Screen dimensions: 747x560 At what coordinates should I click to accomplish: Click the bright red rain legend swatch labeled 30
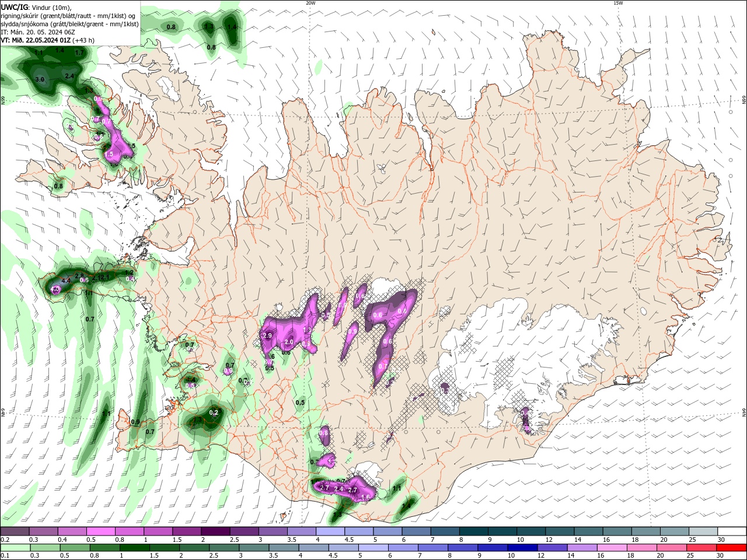click(732, 548)
